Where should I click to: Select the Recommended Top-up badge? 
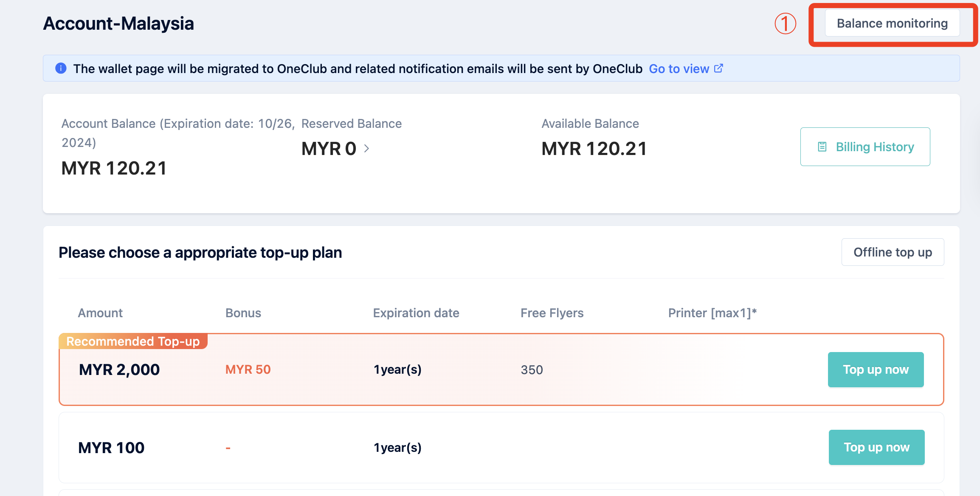[133, 341]
